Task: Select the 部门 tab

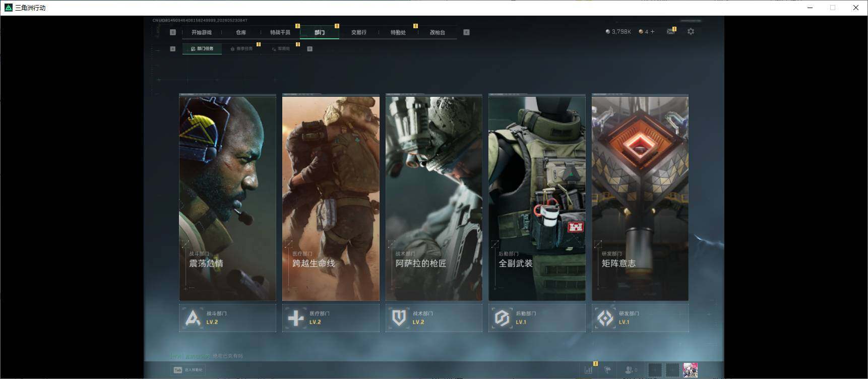Action: coord(320,32)
